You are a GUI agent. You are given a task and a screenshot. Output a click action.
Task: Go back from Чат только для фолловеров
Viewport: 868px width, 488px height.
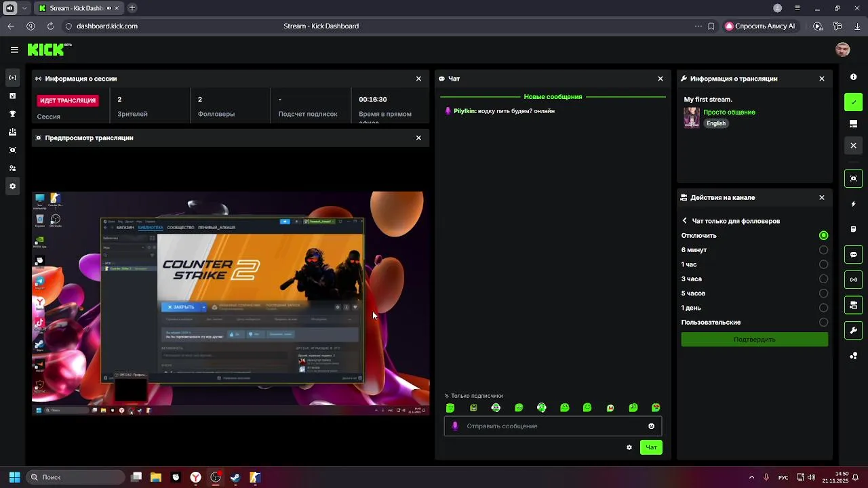[685, 221]
